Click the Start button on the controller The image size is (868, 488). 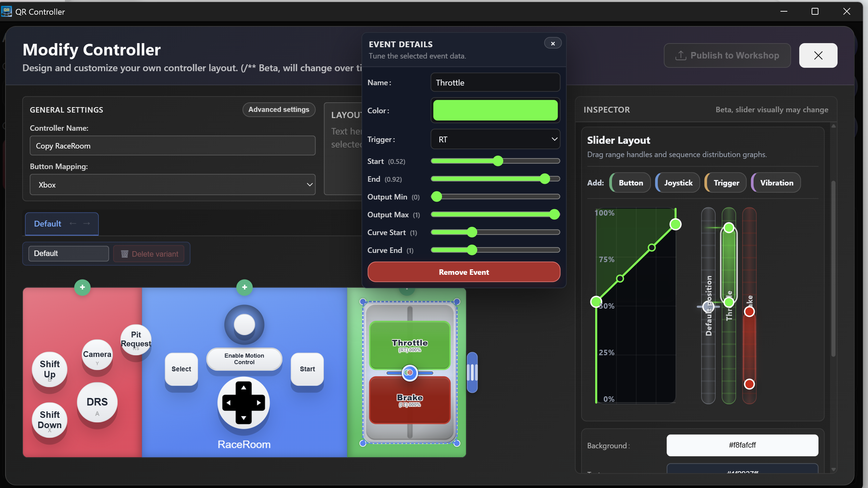(x=307, y=369)
